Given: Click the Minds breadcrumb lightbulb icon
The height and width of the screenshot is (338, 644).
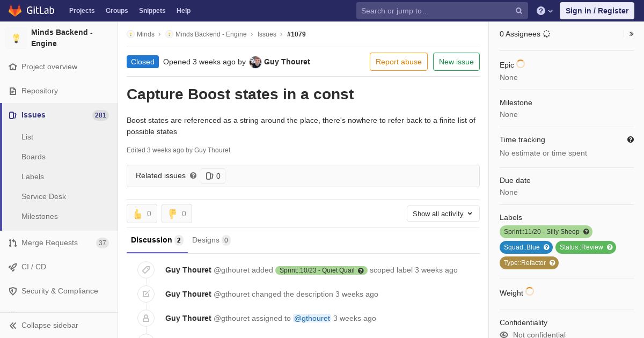Looking at the screenshot, I should [x=130, y=34].
